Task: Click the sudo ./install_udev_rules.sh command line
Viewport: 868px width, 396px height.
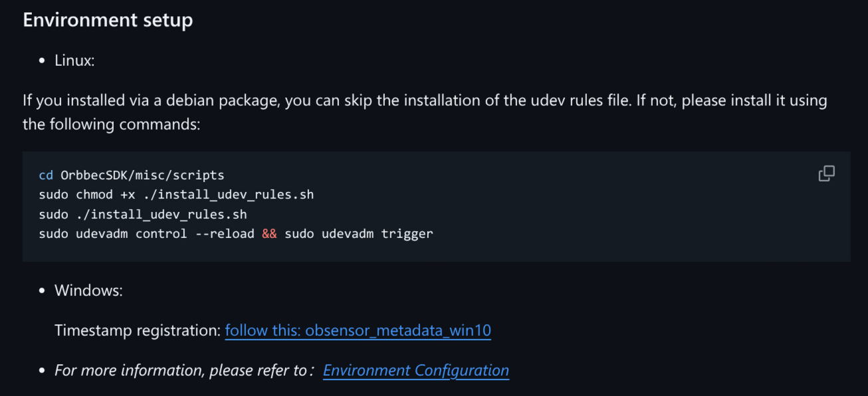Action: 143,214
